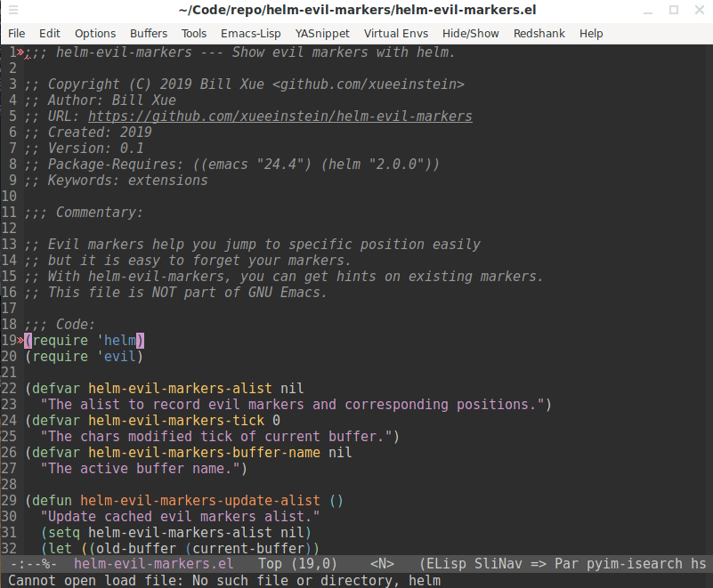The width and height of the screenshot is (713, 588).
Task: Click helm-evil-markers-alist defvar name on line 22
Action: click(180, 389)
